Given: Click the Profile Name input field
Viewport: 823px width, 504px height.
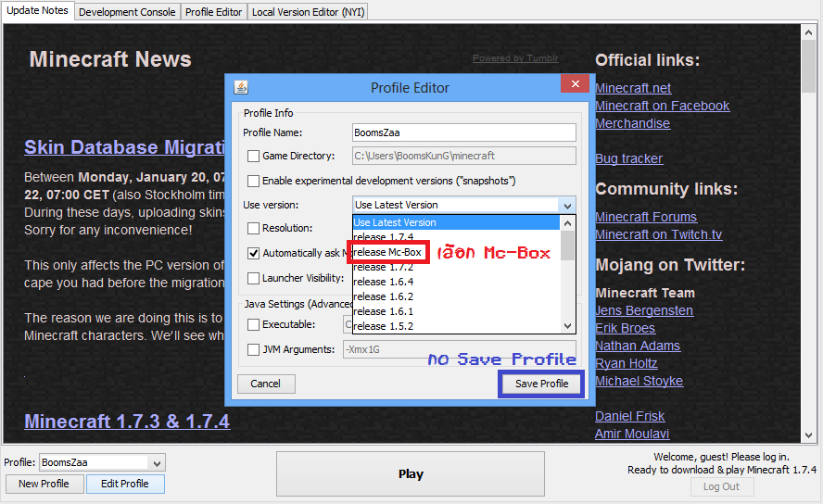Looking at the screenshot, I should [x=464, y=132].
